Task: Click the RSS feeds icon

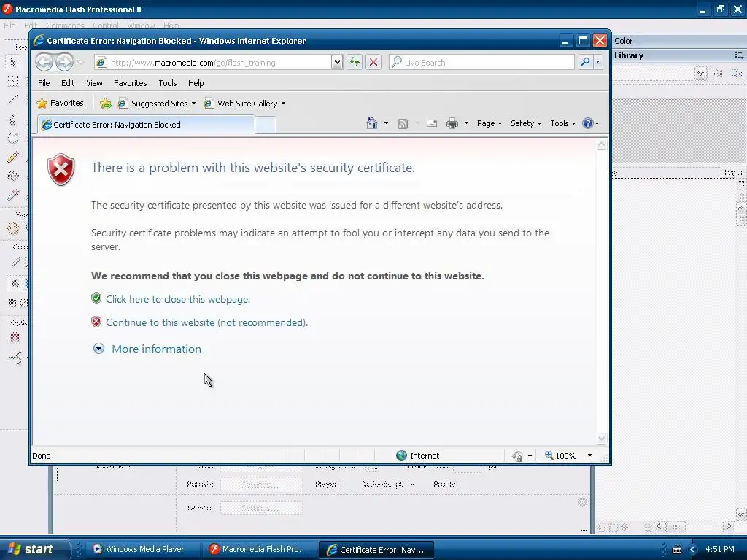Action: (403, 124)
